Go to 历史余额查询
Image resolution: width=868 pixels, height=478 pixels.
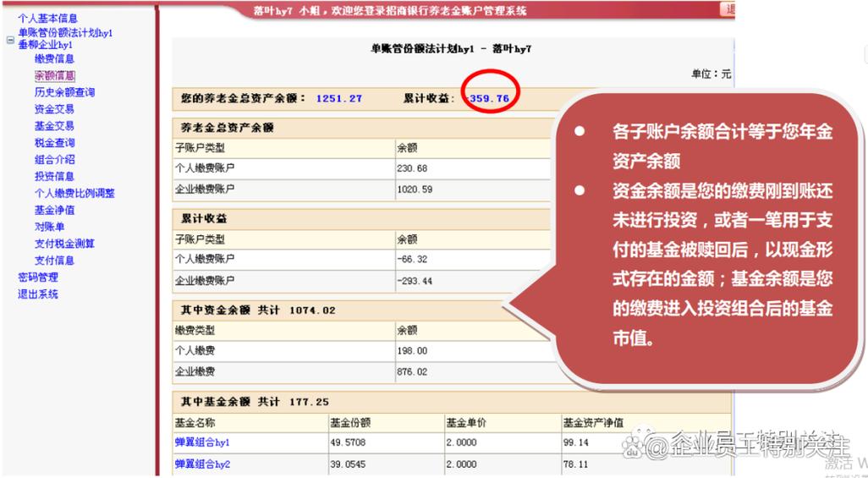coord(64,92)
